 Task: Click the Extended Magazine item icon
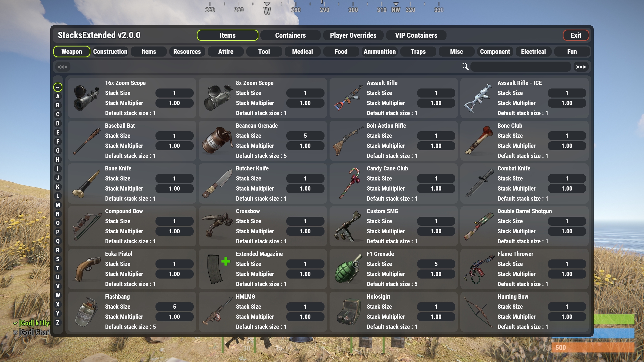click(x=218, y=269)
